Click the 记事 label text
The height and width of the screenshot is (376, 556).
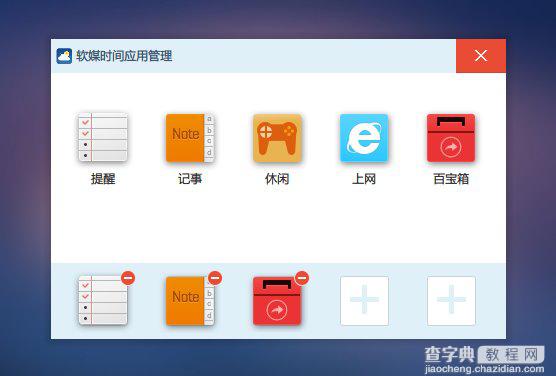tap(190, 179)
